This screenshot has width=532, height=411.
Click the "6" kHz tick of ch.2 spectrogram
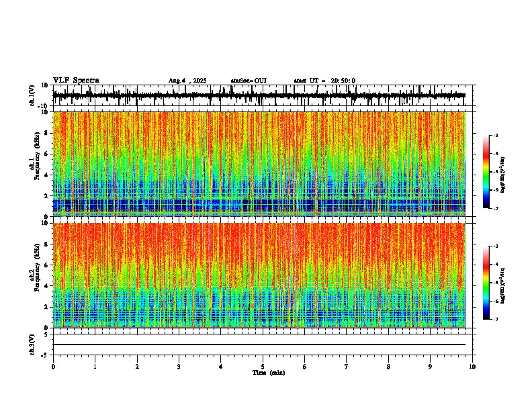coord(46,265)
